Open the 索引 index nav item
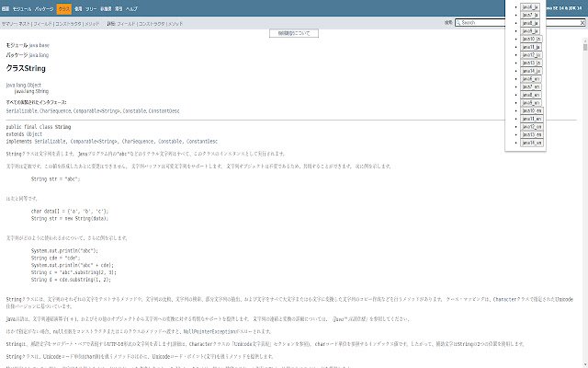Image resolution: width=588 pixels, height=368 pixels. click(x=119, y=8)
